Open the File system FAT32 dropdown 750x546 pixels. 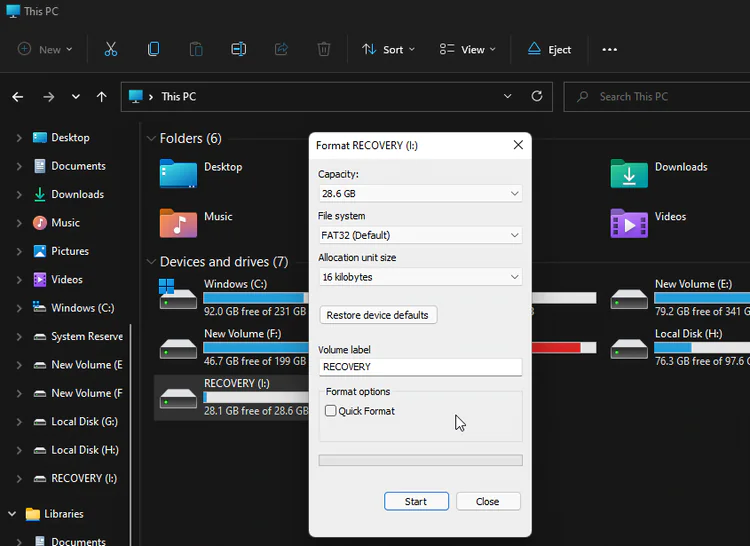pyautogui.click(x=420, y=235)
